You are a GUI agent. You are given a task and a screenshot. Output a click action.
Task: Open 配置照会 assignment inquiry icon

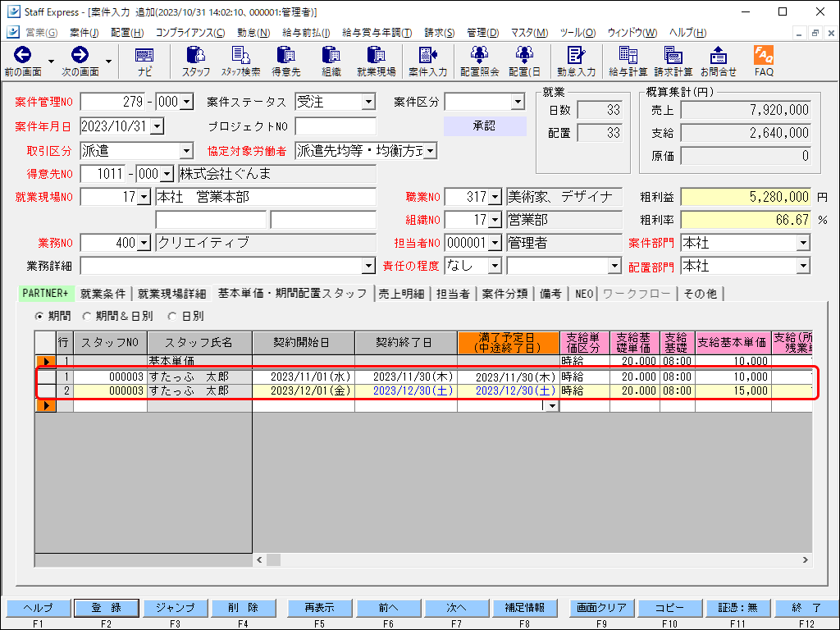(479, 59)
